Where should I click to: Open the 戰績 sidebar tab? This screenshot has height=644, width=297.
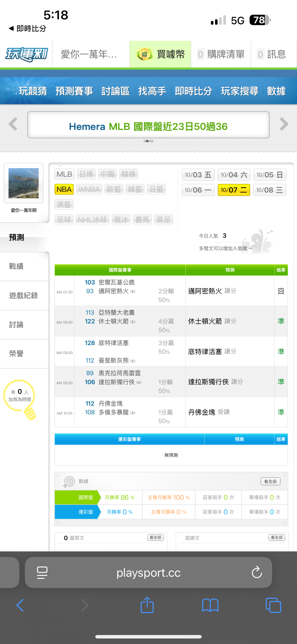coord(16,266)
